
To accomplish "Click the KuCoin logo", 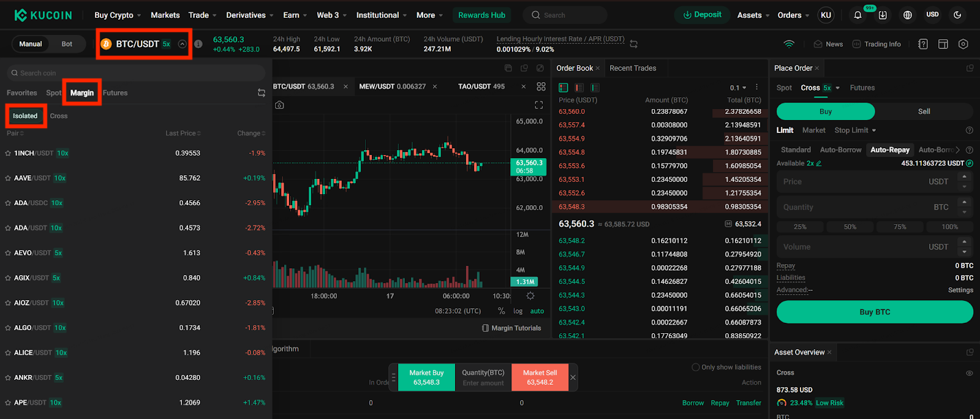I will (43, 15).
